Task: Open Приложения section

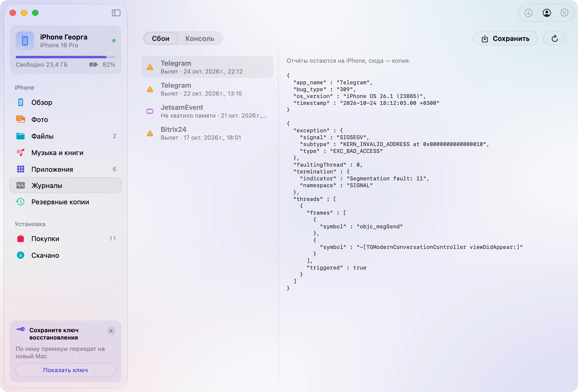Action: pyautogui.click(x=65, y=169)
